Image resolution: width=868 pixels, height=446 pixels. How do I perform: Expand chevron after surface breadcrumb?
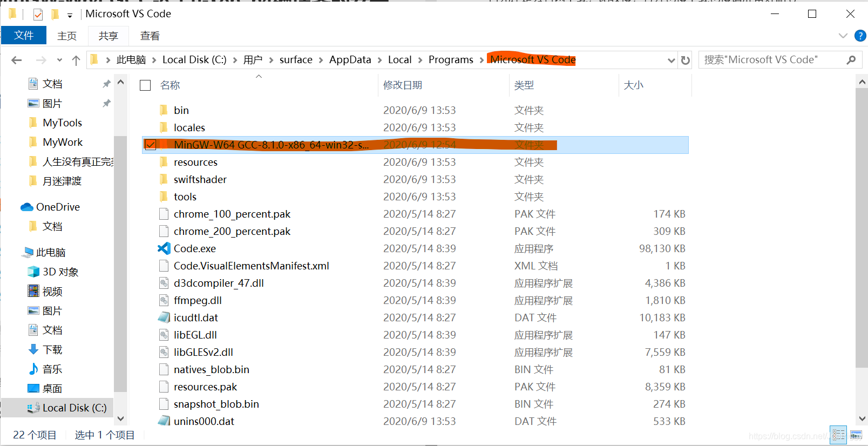321,60
